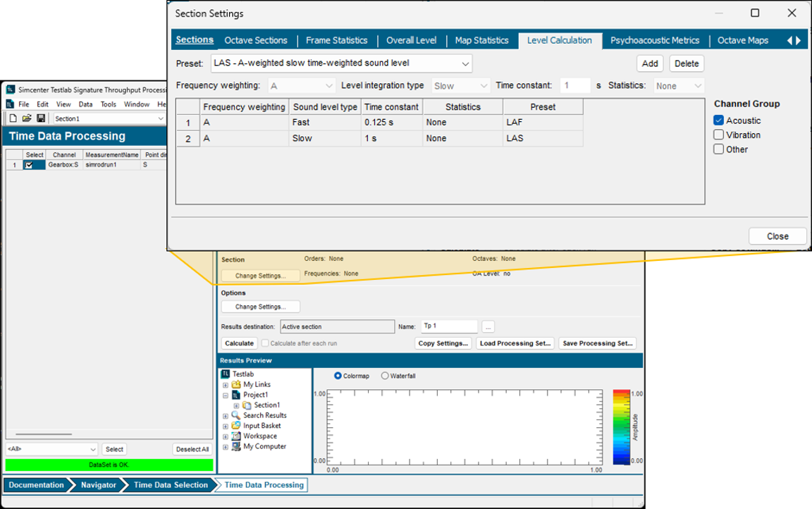Click the Workspace icon in tree
812x509 pixels.
(x=236, y=436)
